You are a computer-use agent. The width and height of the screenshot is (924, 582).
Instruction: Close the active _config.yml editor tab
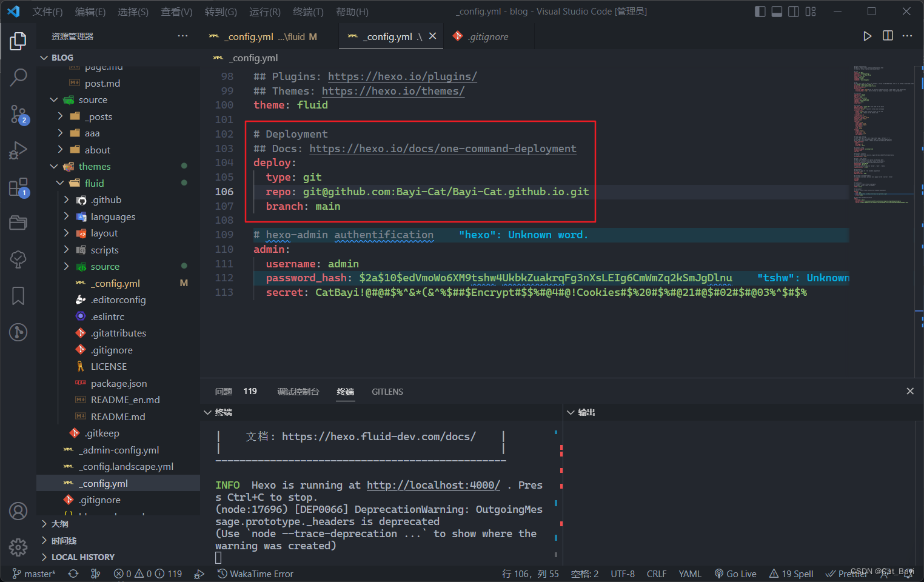click(x=432, y=36)
